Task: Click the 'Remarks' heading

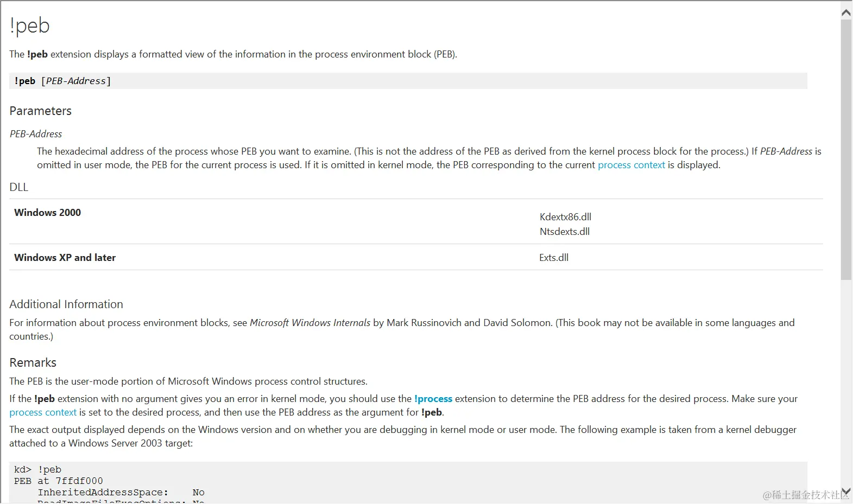Action: click(x=33, y=363)
